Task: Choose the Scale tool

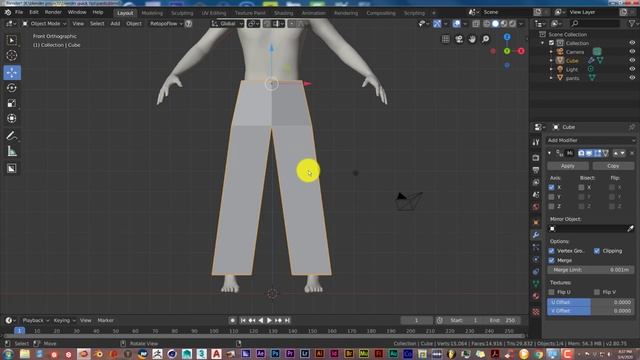Action: (11, 103)
